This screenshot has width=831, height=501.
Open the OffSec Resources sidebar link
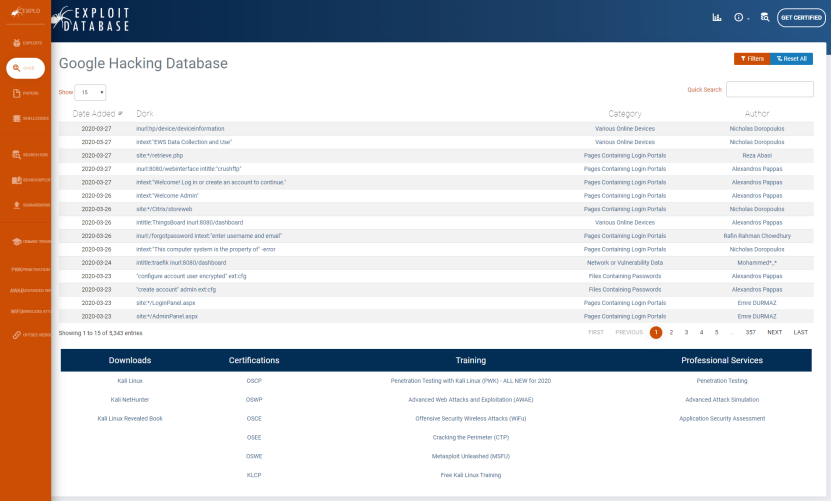tap(31, 335)
